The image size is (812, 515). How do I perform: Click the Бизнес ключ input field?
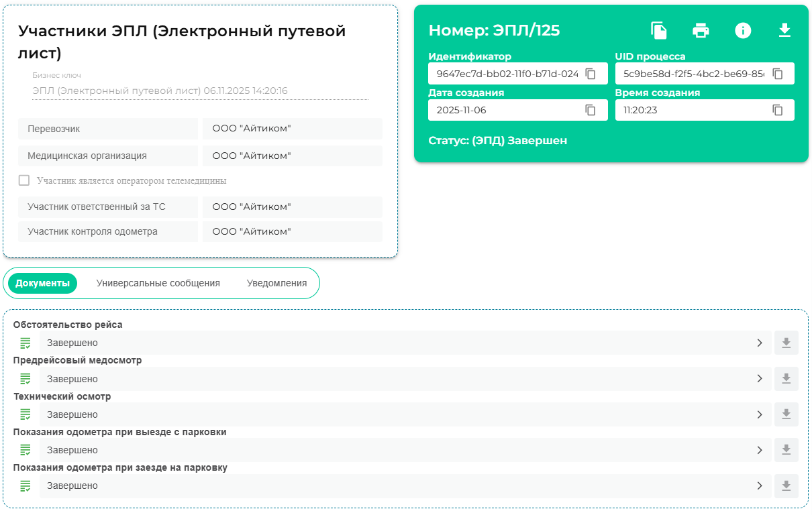(x=200, y=91)
